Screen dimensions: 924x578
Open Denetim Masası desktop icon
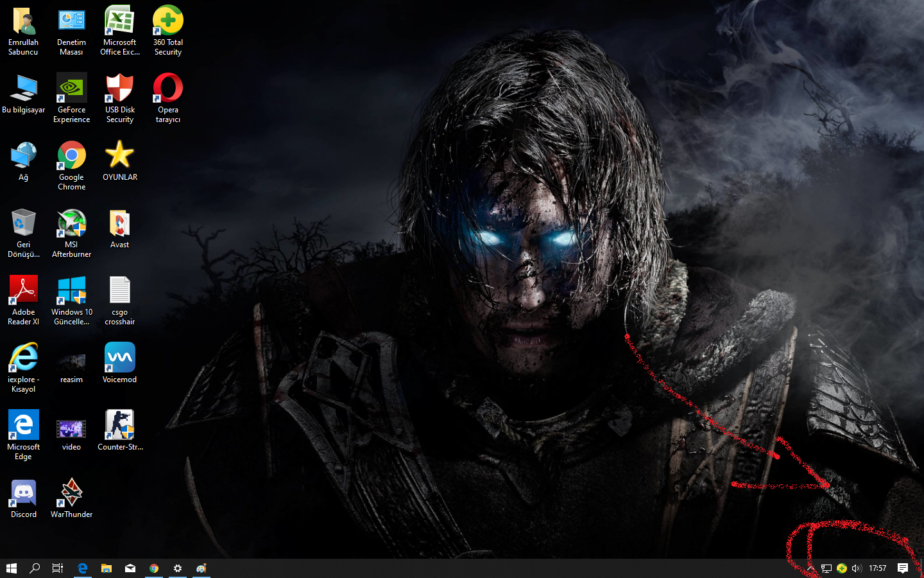click(71, 31)
